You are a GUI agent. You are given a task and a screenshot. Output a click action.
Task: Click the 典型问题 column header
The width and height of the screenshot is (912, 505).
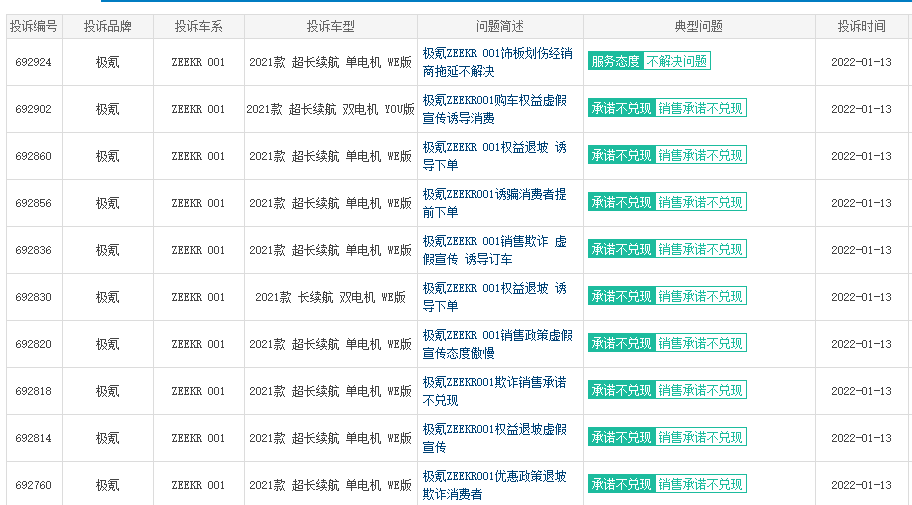pos(699,26)
